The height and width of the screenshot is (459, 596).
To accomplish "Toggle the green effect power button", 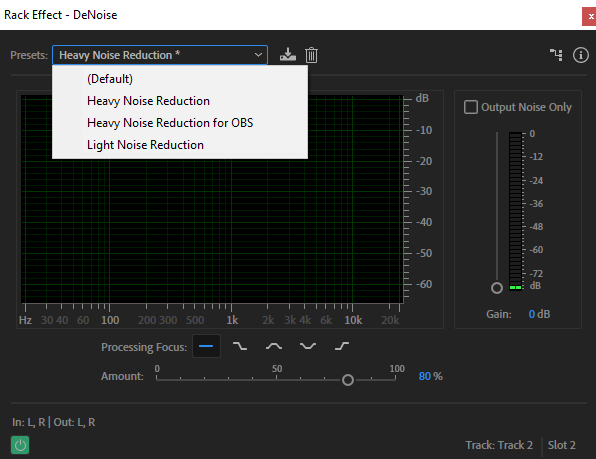I will point(20,445).
